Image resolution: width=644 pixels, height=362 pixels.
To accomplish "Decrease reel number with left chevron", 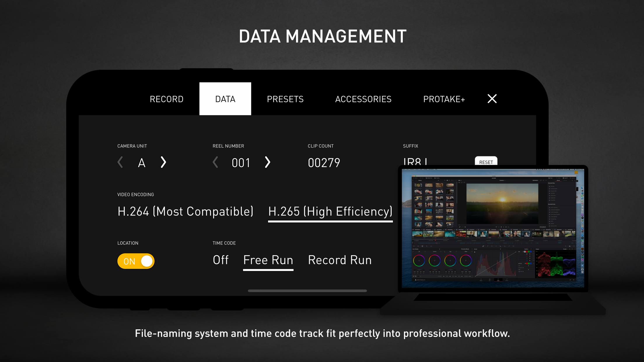I will point(216,162).
